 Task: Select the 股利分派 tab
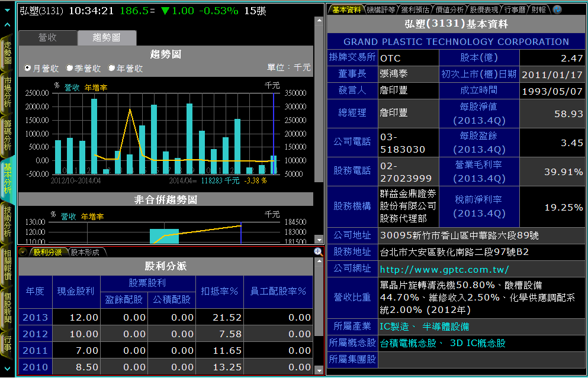click(47, 252)
